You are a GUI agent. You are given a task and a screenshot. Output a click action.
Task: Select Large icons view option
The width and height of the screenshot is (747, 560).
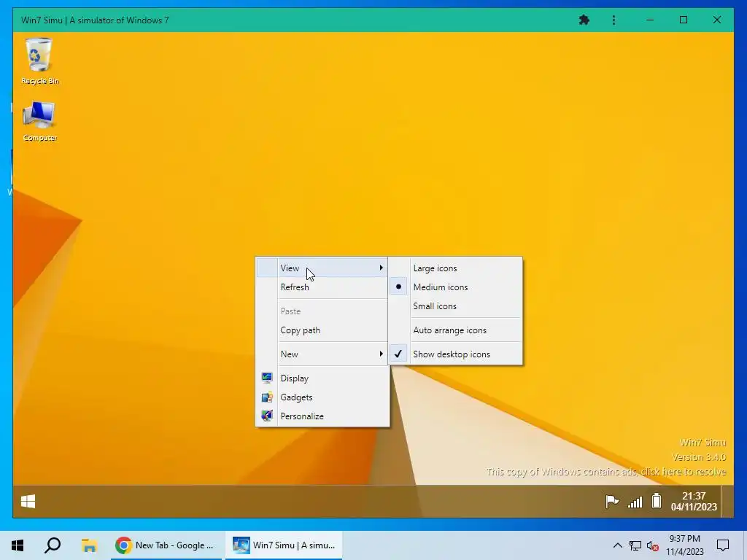point(455,268)
